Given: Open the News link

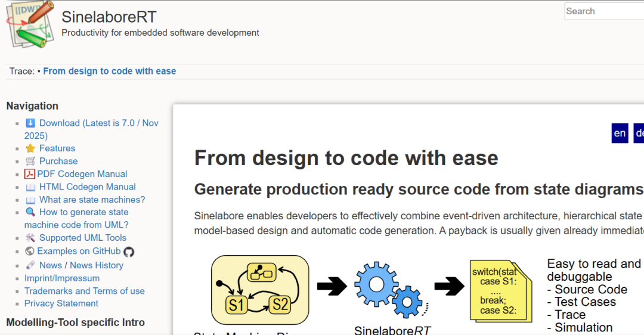Looking at the screenshot, I should [x=51, y=265].
